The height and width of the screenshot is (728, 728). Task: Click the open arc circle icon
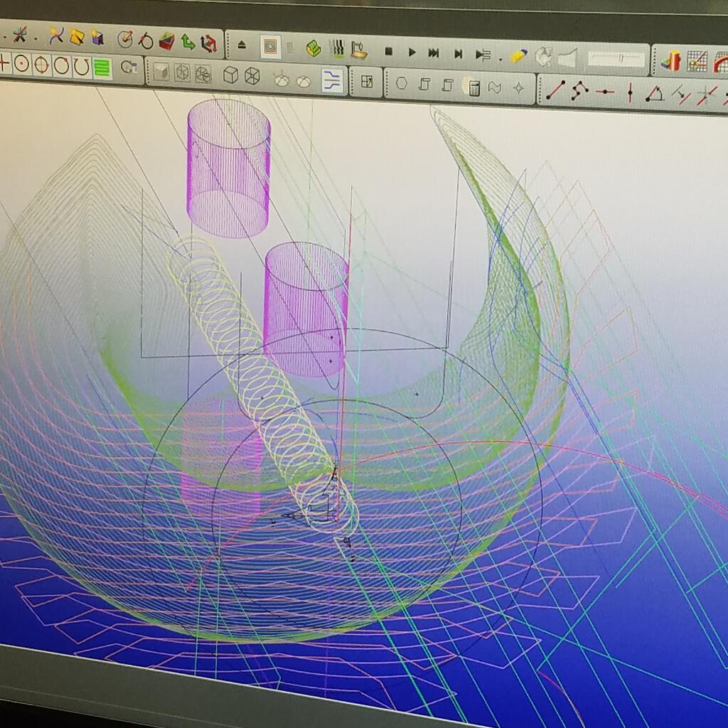[81, 67]
